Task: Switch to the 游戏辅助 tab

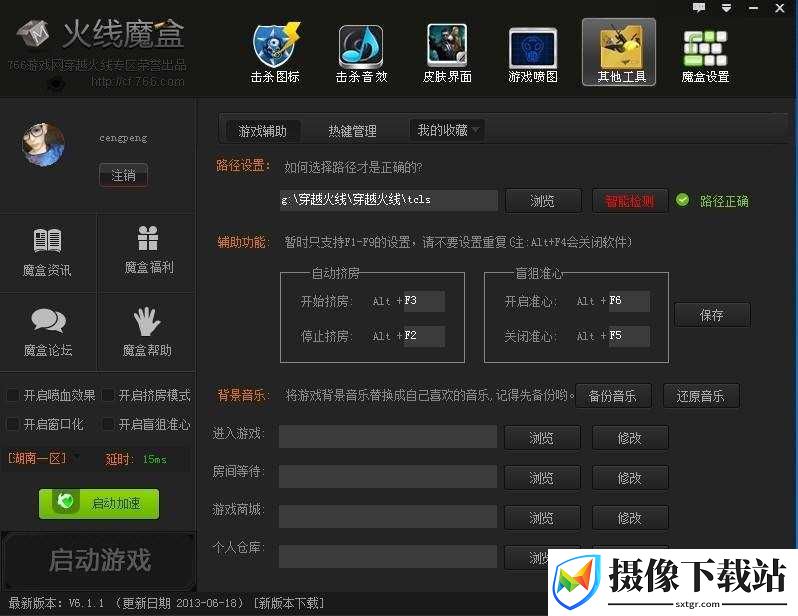Action: point(263,131)
